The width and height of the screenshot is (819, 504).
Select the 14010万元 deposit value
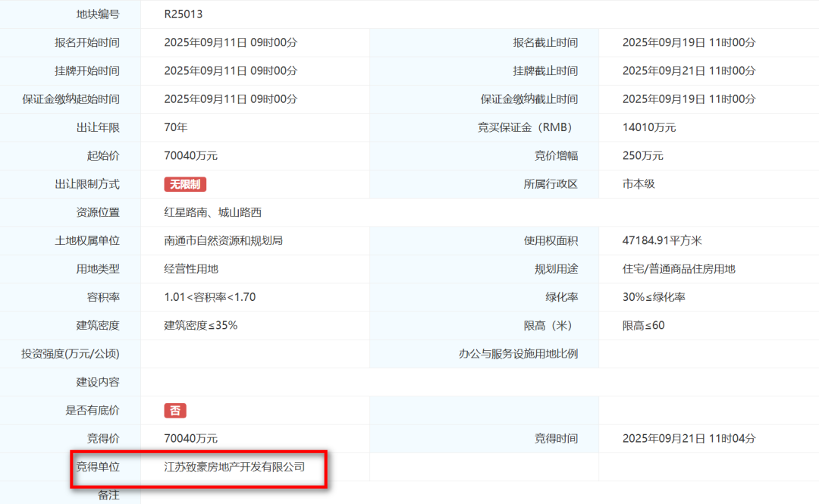(649, 127)
